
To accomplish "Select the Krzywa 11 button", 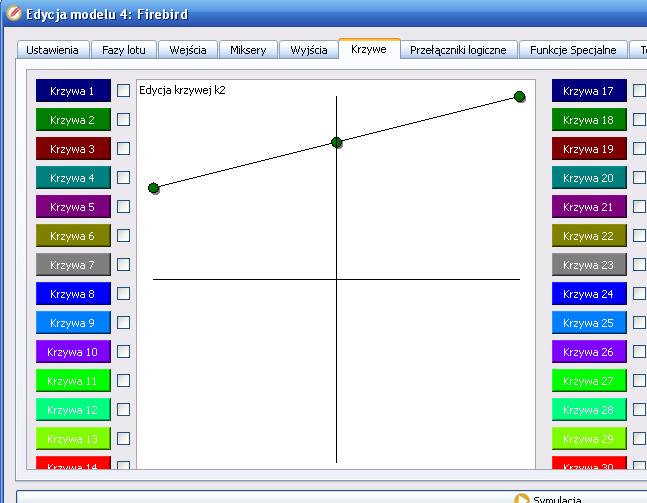I will 73,380.
